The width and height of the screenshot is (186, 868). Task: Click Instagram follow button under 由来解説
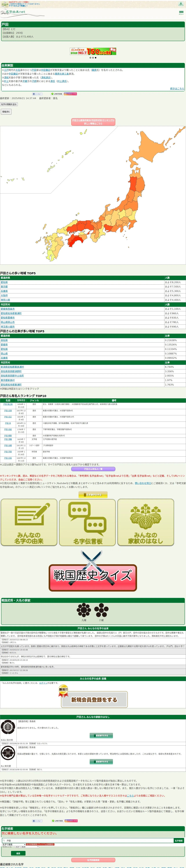71,94
